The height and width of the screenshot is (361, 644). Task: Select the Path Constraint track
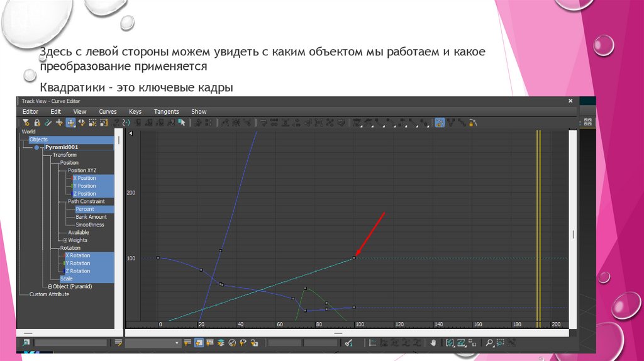coord(86,201)
